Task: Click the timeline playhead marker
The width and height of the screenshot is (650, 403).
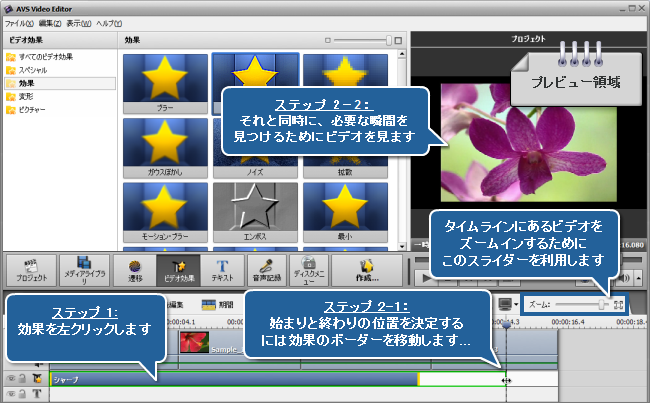Action: click(506, 325)
